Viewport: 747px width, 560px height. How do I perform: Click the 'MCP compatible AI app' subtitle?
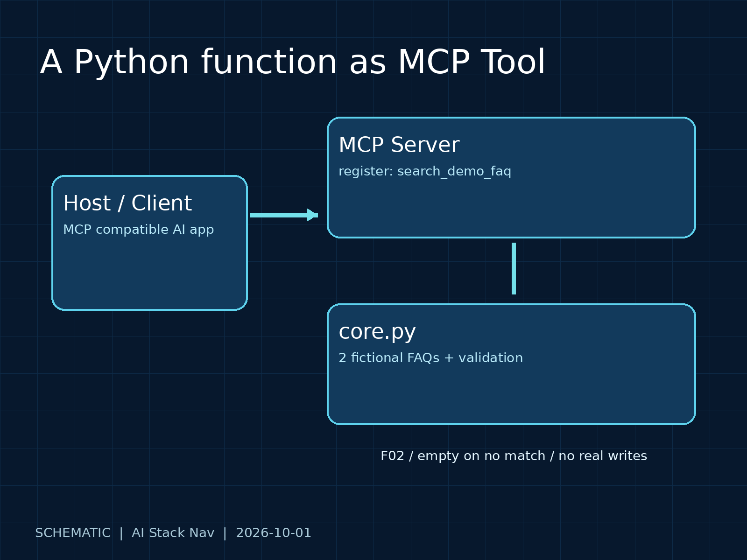point(139,230)
